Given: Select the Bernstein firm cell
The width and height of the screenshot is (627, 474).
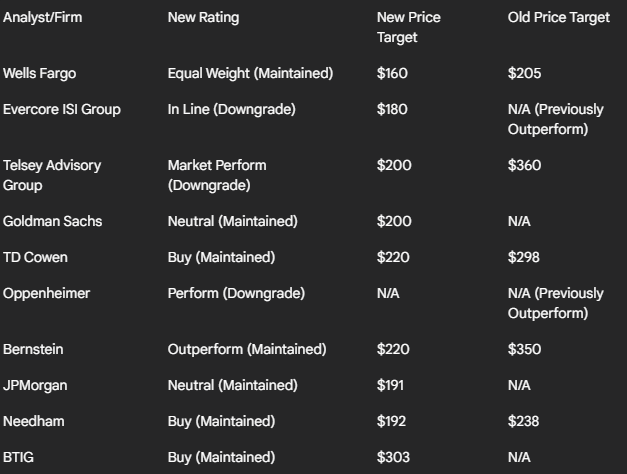Looking at the screenshot, I should click(x=33, y=350).
